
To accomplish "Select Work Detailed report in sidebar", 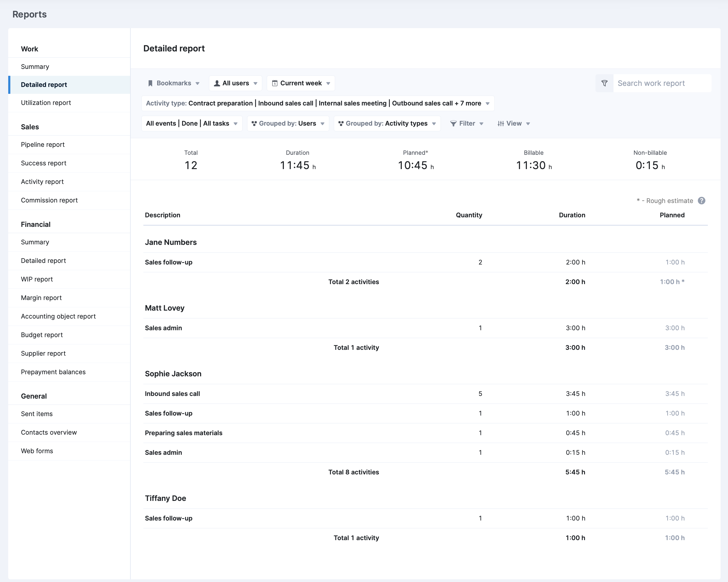I will click(69, 85).
